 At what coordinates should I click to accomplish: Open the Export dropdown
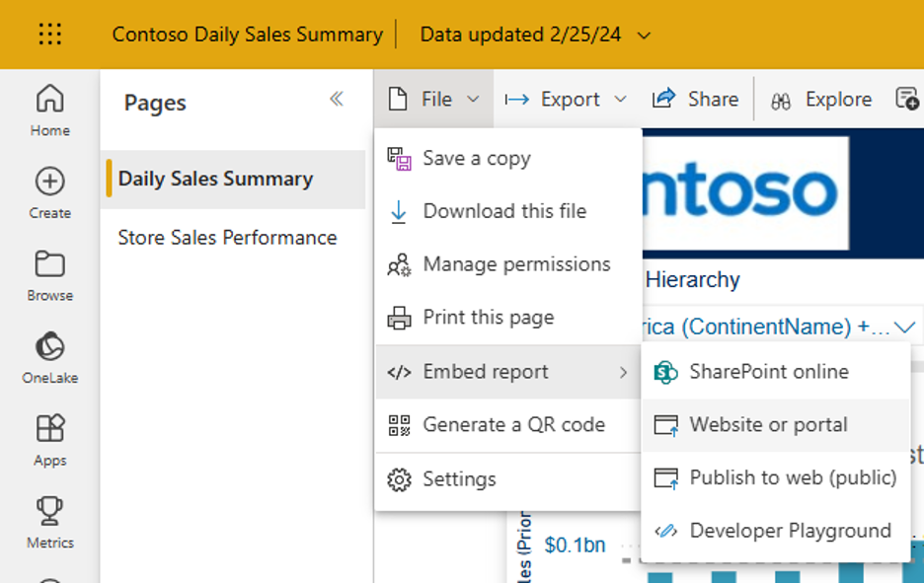pyautogui.click(x=565, y=99)
